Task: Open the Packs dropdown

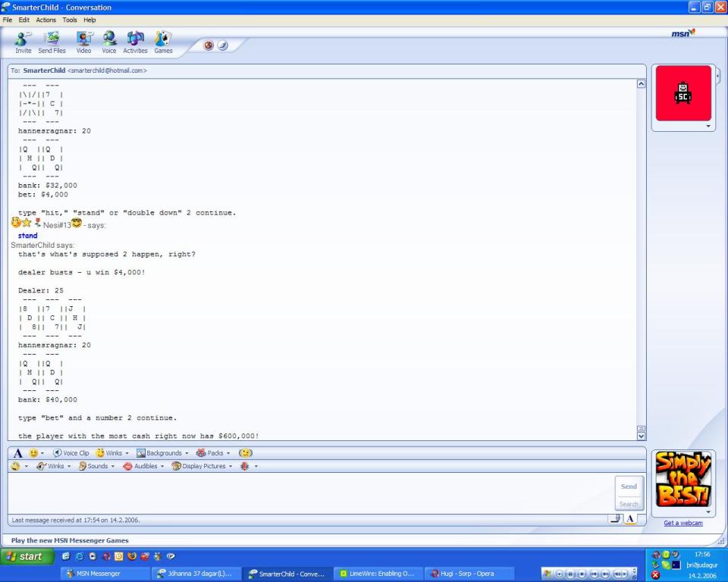Action: coord(213,453)
